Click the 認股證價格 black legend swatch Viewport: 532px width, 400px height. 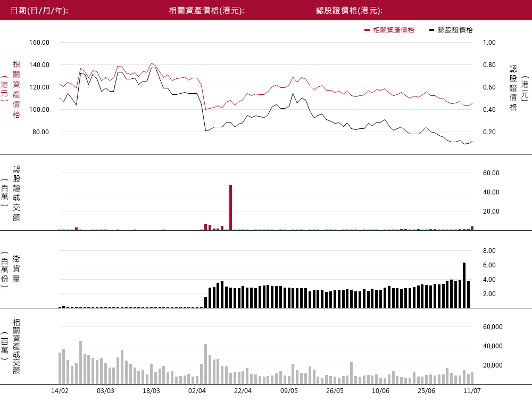click(431, 30)
